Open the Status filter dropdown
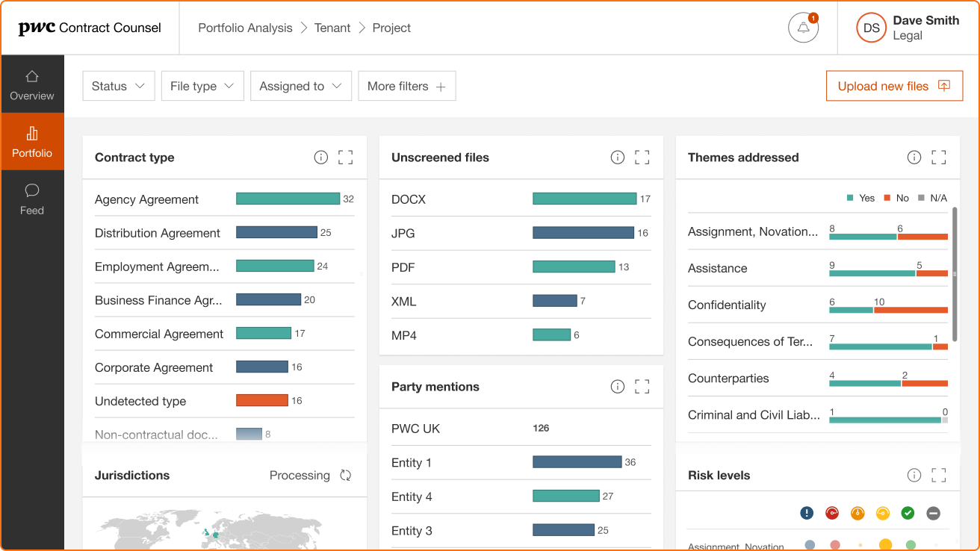 coord(118,86)
